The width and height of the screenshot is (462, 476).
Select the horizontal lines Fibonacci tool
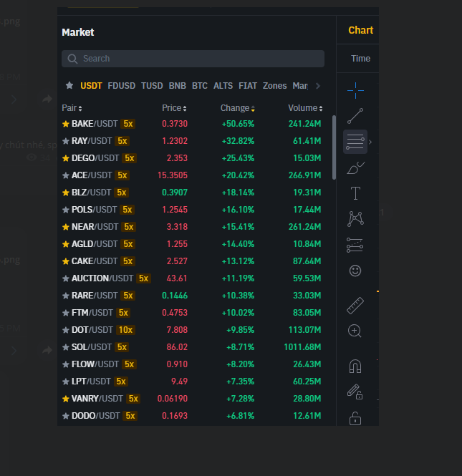[355, 142]
